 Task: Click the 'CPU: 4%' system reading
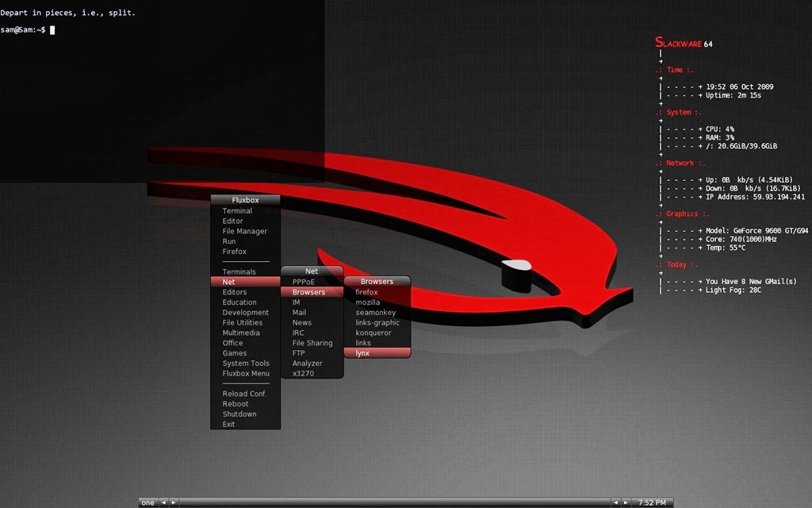point(720,129)
